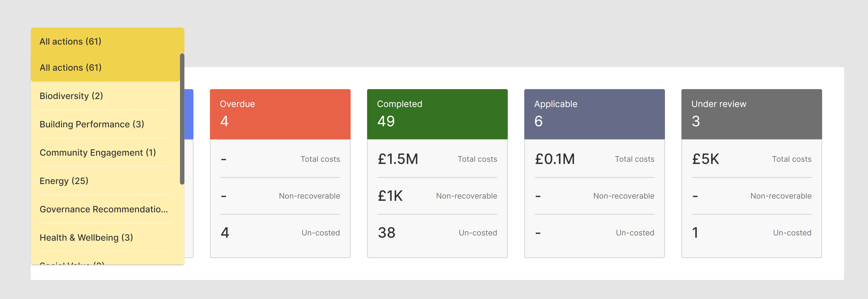Viewport: 868px width, 299px height.
Task: Click the dropdown list scrollbar
Action: point(182,119)
